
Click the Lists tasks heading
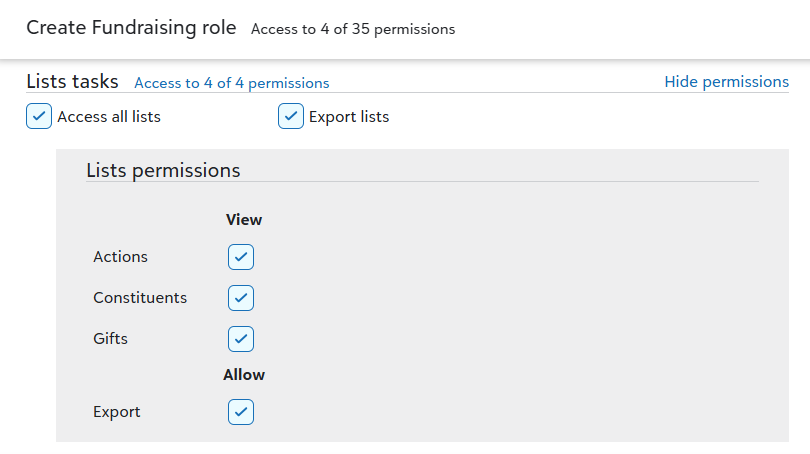[x=72, y=82]
